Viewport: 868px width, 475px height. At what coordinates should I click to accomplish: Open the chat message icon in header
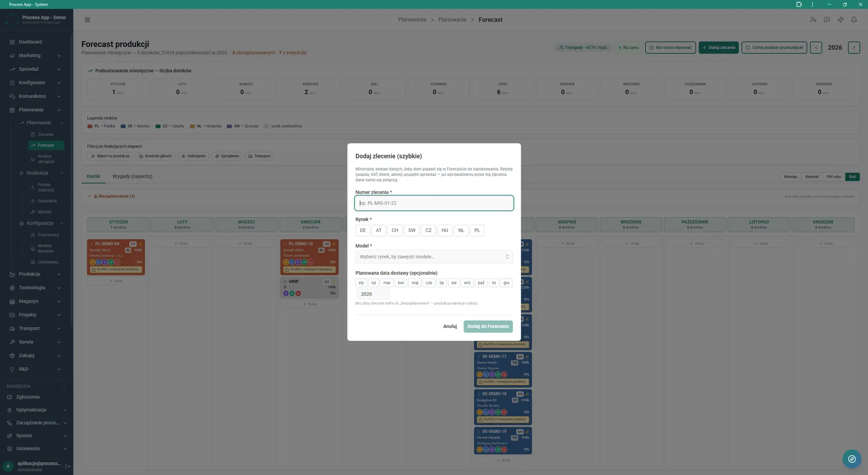(x=827, y=20)
